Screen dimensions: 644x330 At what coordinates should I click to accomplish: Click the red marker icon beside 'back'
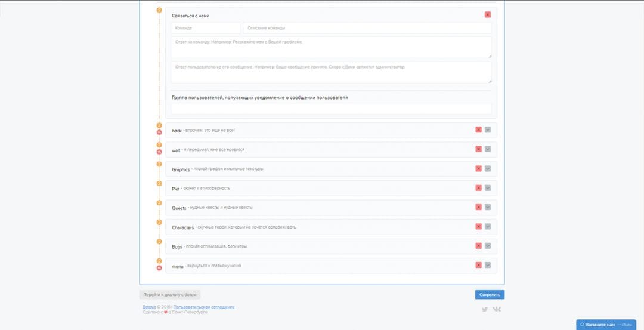tap(159, 132)
